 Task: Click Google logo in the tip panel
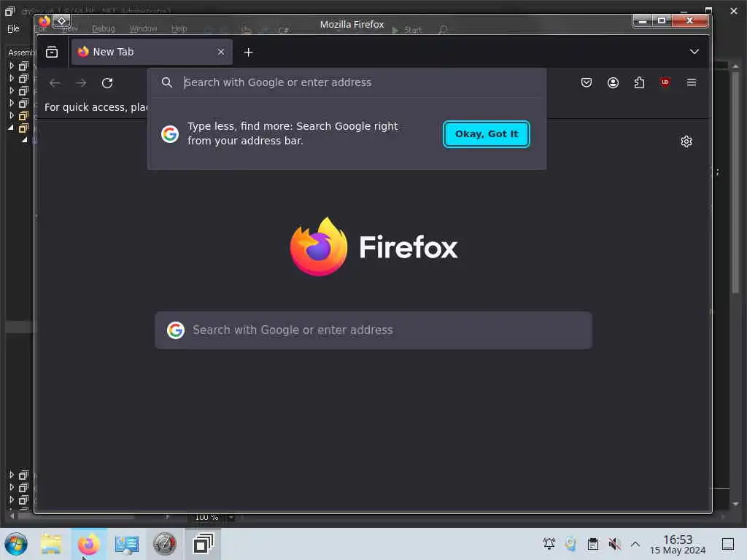(170, 134)
